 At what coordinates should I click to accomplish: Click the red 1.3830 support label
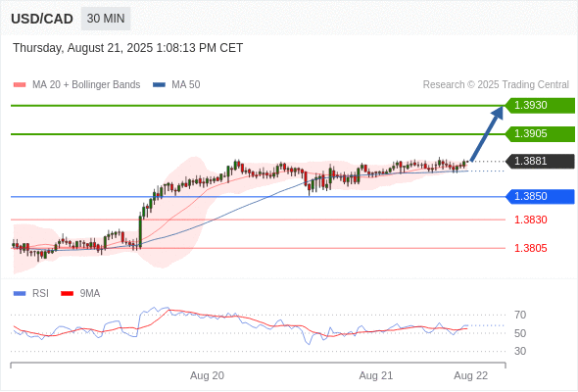click(x=530, y=220)
